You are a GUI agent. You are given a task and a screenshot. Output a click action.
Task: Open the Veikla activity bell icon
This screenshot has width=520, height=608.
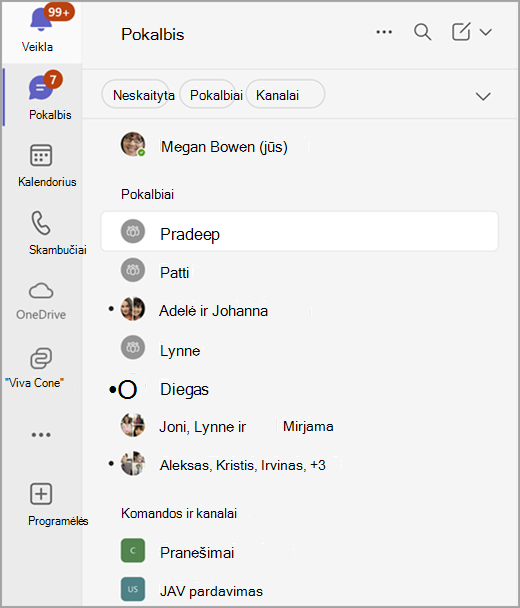tap(41, 19)
